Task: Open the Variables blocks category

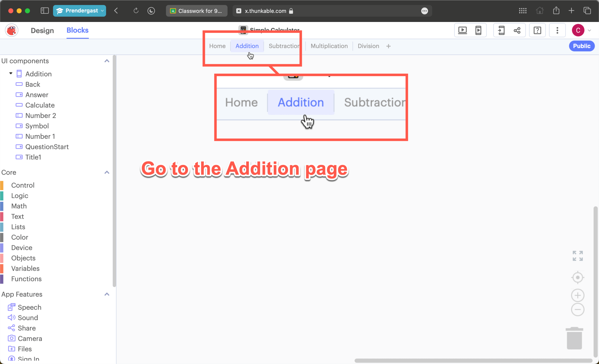Action: tap(25, 268)
